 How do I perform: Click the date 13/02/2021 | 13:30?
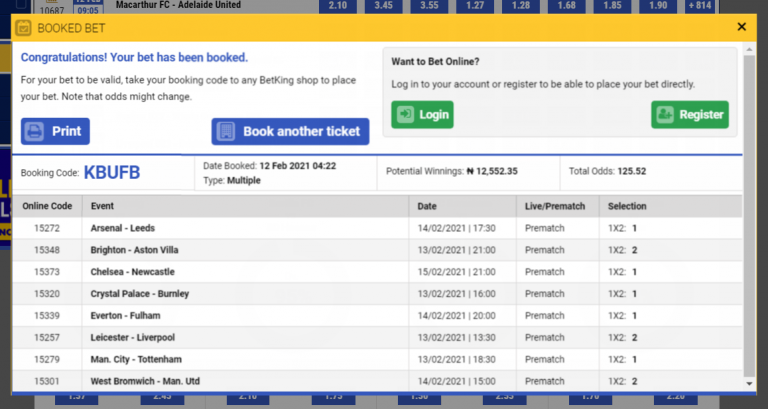[x=456, y=337]
